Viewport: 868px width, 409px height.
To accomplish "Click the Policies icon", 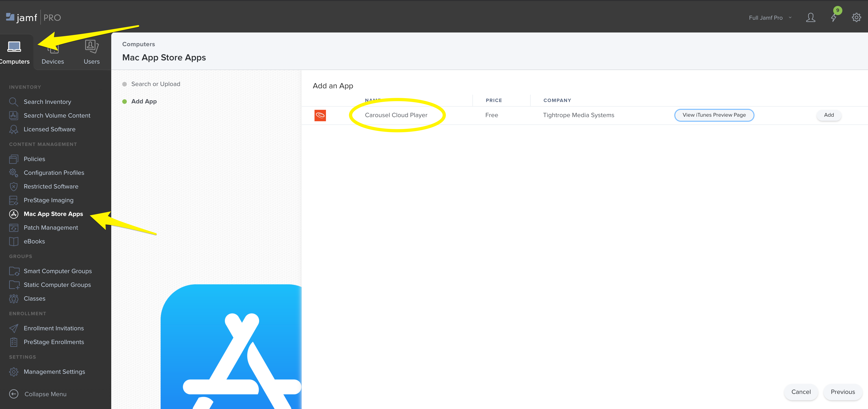I will [x=14, y=159].
